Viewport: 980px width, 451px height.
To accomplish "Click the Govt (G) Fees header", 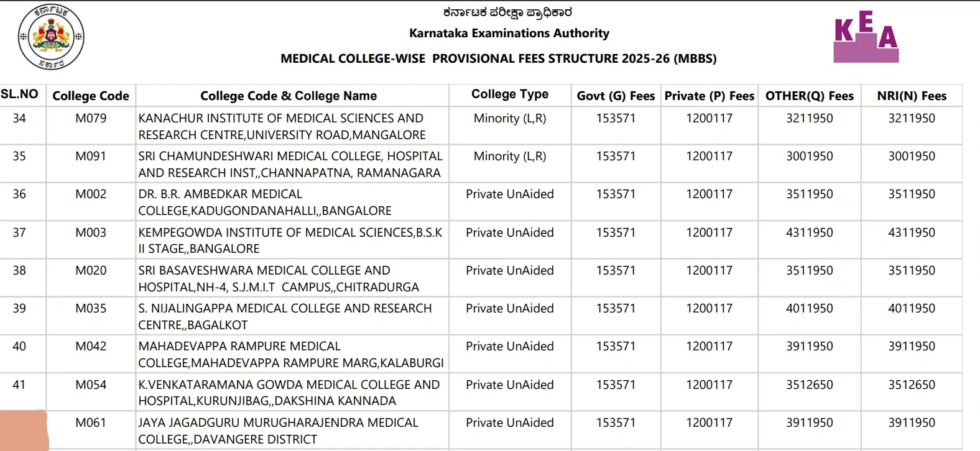I will point(616,96).
